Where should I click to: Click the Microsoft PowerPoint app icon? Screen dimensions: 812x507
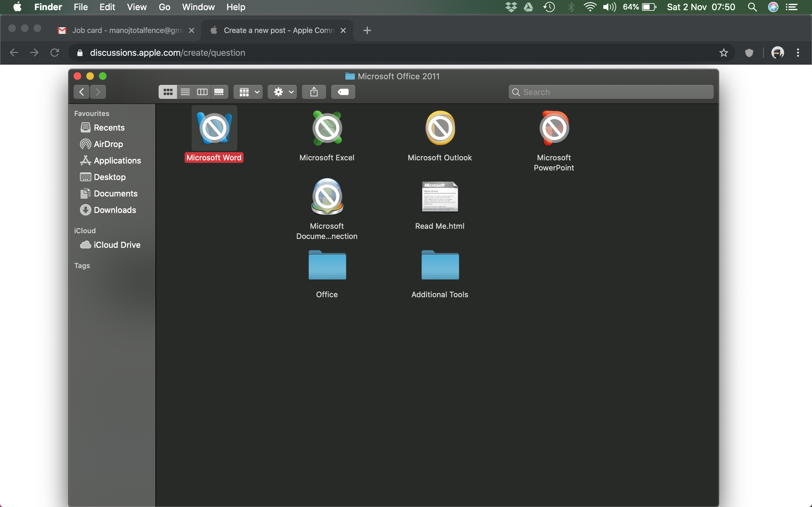coord(554,128)
